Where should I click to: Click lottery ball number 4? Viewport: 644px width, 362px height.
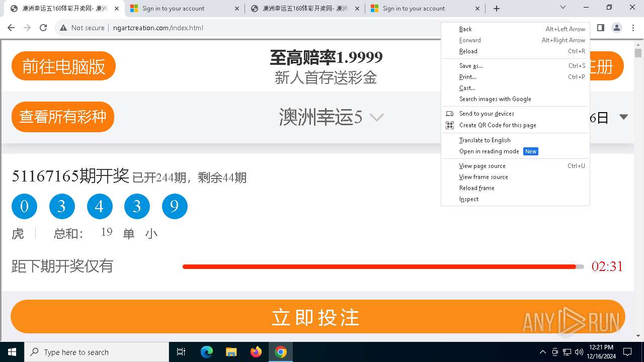(x=99, y=206)
